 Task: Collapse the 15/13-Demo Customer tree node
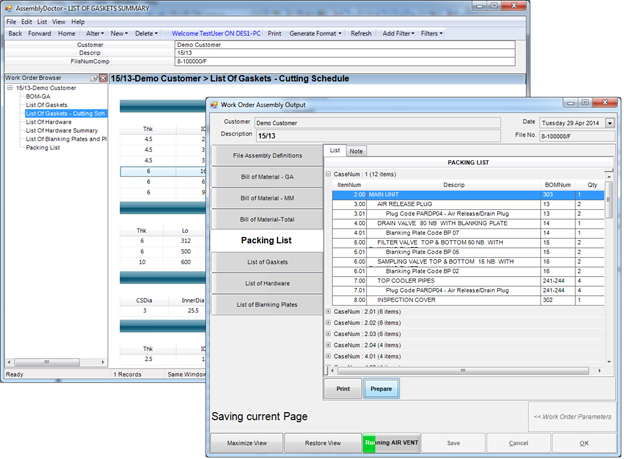pos(9,88)
